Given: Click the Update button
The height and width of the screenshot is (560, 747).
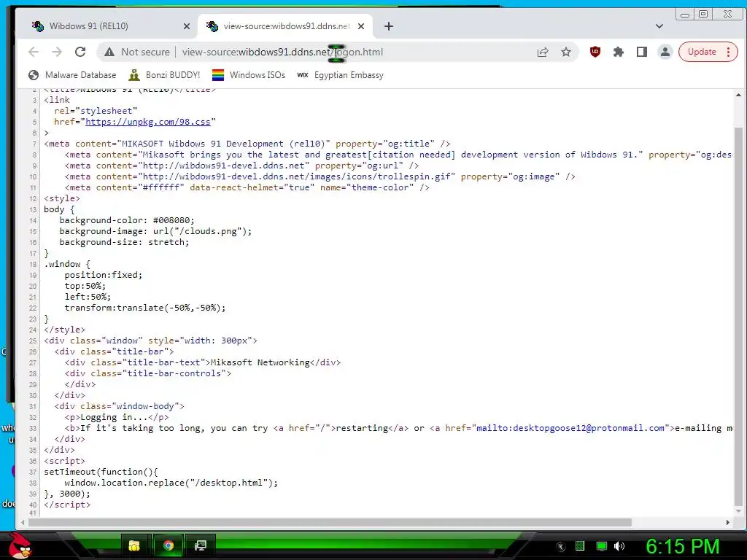Looking at the screenshot, I should 702,52.
